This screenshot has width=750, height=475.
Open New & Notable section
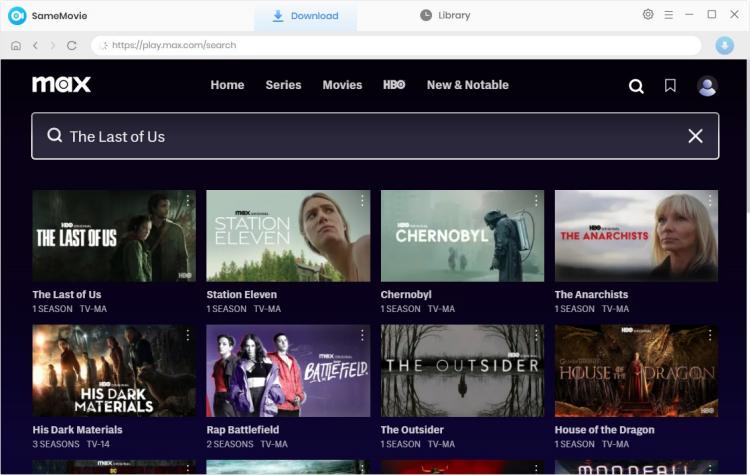467,85
